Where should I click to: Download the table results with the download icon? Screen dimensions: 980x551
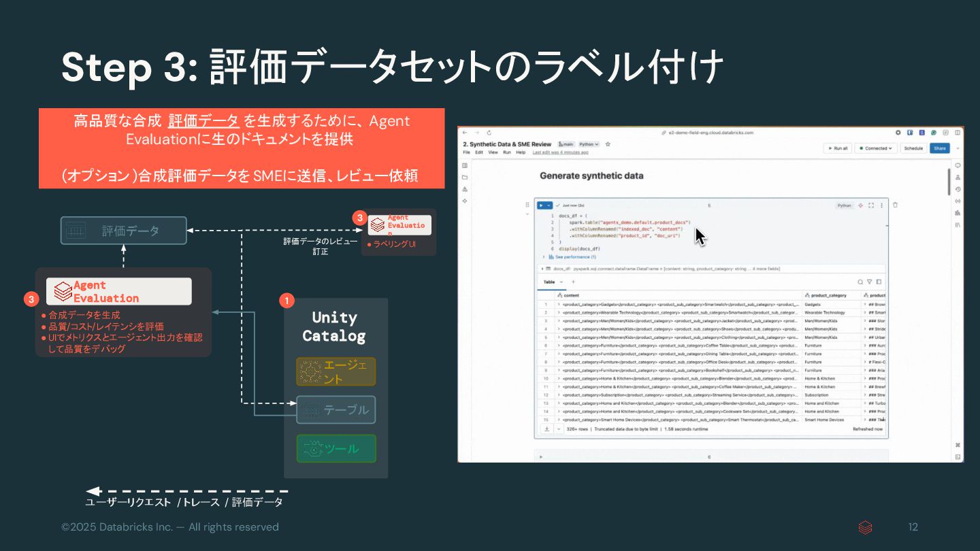(x=546, y=429)
